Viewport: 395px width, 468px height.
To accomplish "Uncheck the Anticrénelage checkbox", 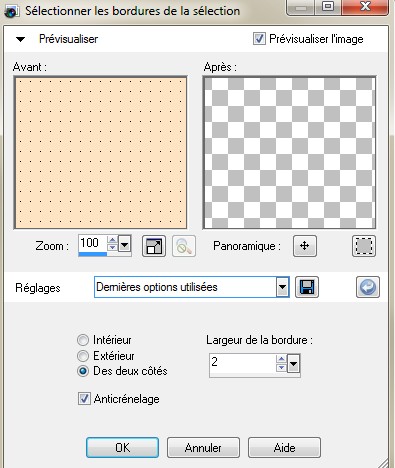I will tap(84, 399).
